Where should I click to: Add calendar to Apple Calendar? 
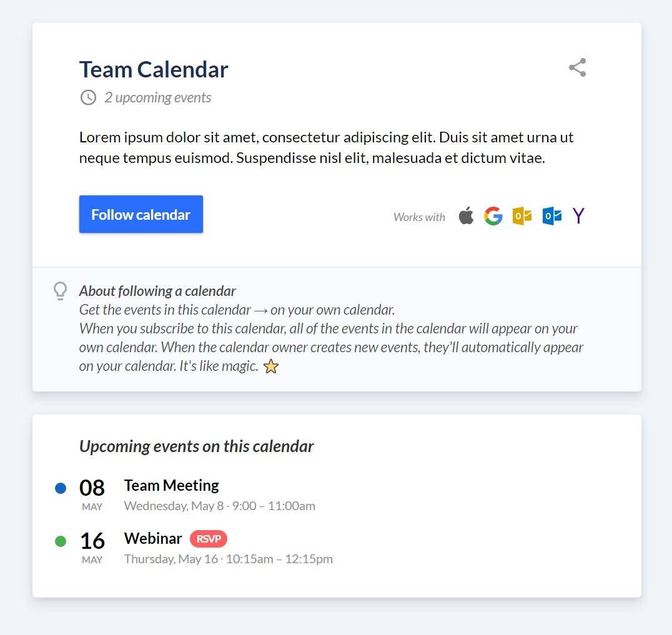click(466, 215)
